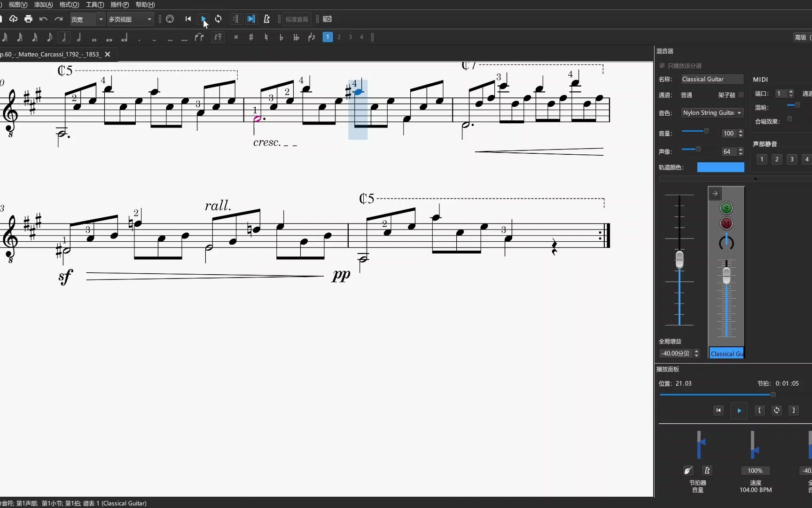
Task: Collapse mixer details with triangle bar
Action: [x=755, y=178]
